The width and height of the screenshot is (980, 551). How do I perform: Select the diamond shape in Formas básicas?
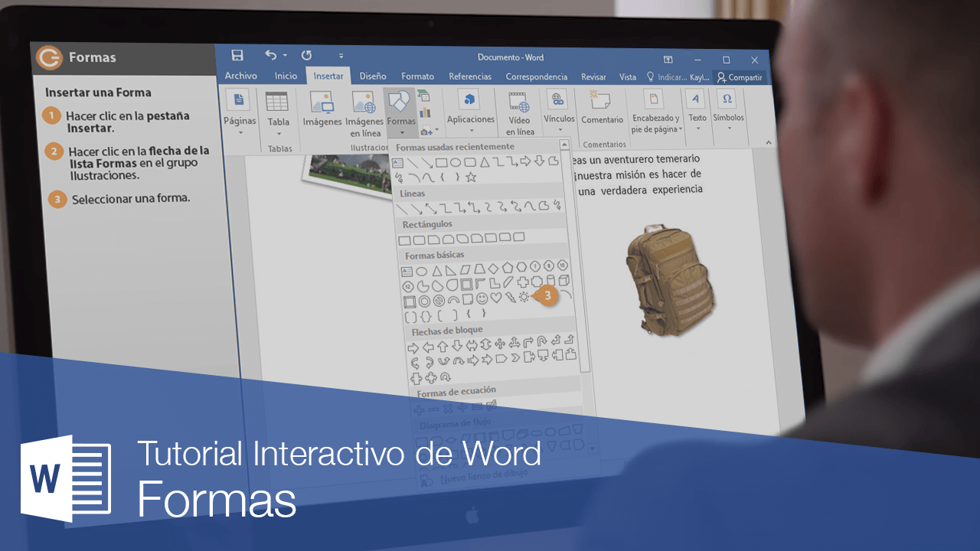click(492, 269)
